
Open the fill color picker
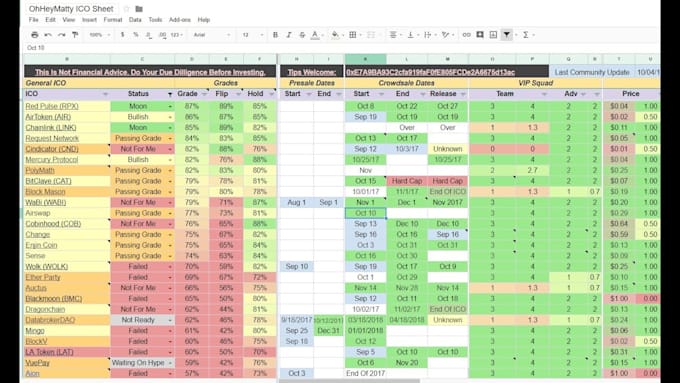335,35
